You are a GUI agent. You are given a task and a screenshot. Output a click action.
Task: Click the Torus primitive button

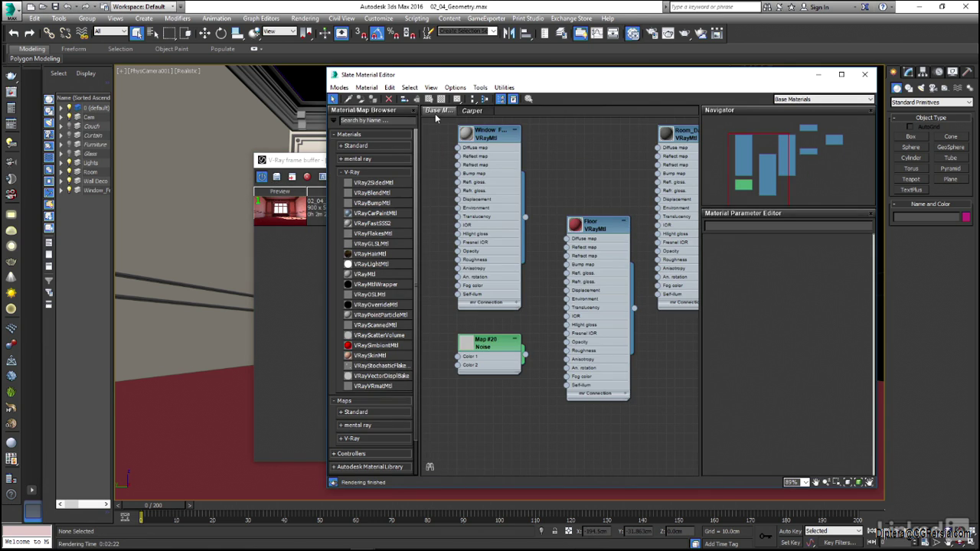pos(911,168)
